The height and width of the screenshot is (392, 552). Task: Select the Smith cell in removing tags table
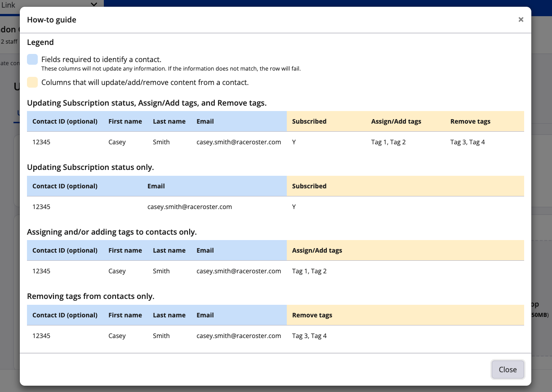point(161,336)
